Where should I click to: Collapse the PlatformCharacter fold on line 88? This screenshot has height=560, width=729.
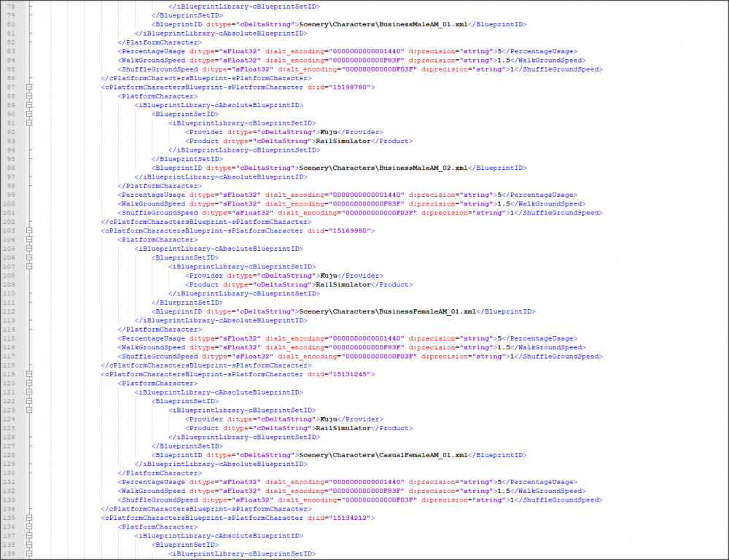(29, 96)
